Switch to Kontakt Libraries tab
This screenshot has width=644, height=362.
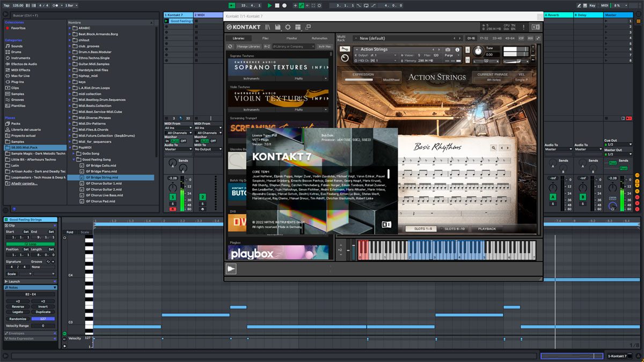(x=238, y=39)
